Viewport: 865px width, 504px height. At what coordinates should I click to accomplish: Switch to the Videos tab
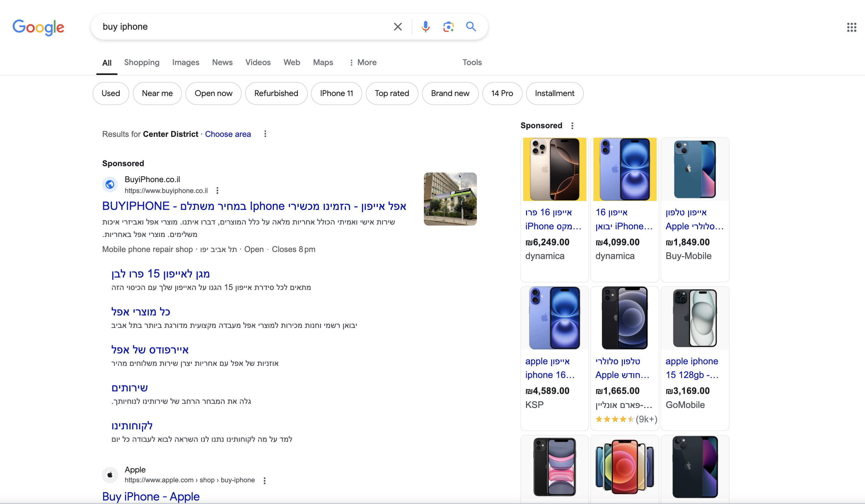pyautogui.click(x=258, y=63)
